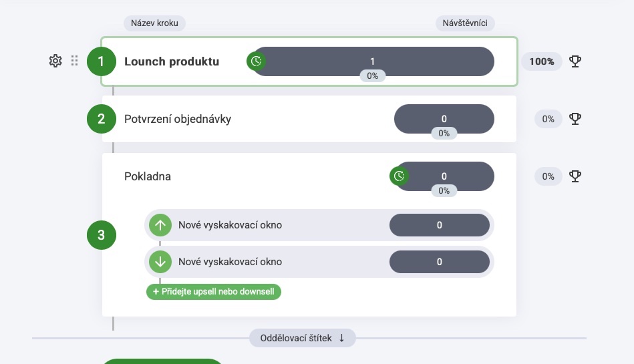Click trophy icon in Pokladna row
The image size is (634, 364).
point(575,176)
